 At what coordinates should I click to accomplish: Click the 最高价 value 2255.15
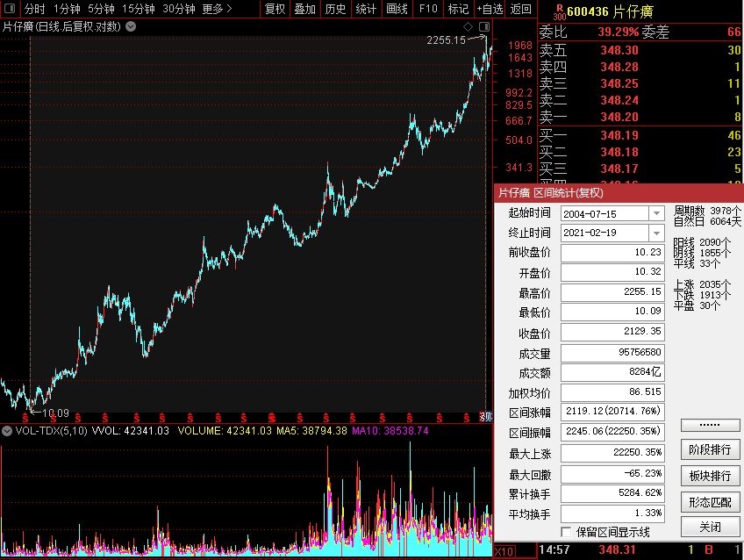tap(612, 292)
